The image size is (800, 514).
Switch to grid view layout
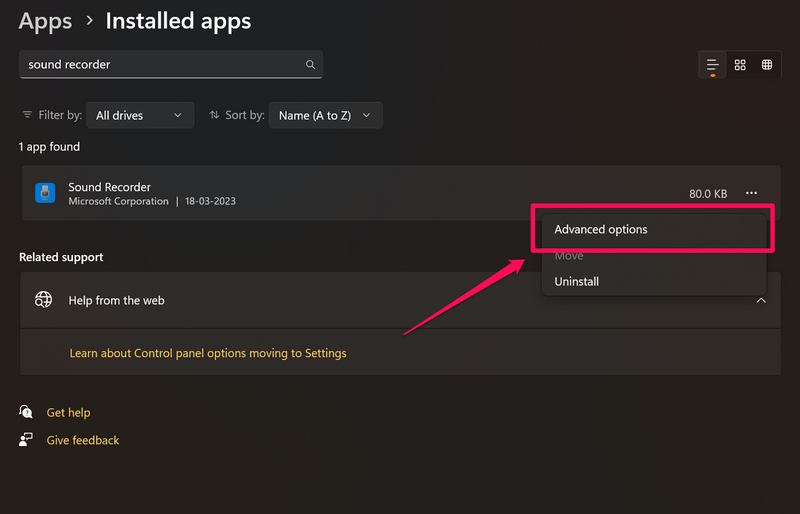tap(740, 65)
